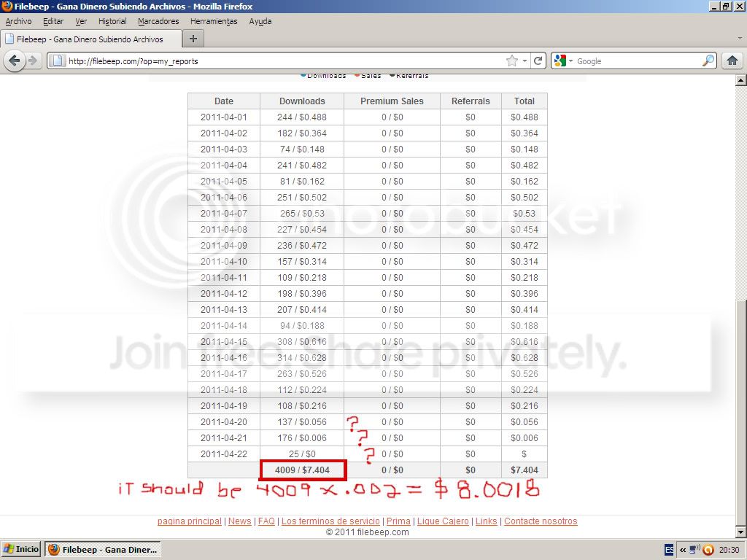747x560 pixels.
Task: Select the 244 / $0.488 downloads cell
Action: point(302,117)
